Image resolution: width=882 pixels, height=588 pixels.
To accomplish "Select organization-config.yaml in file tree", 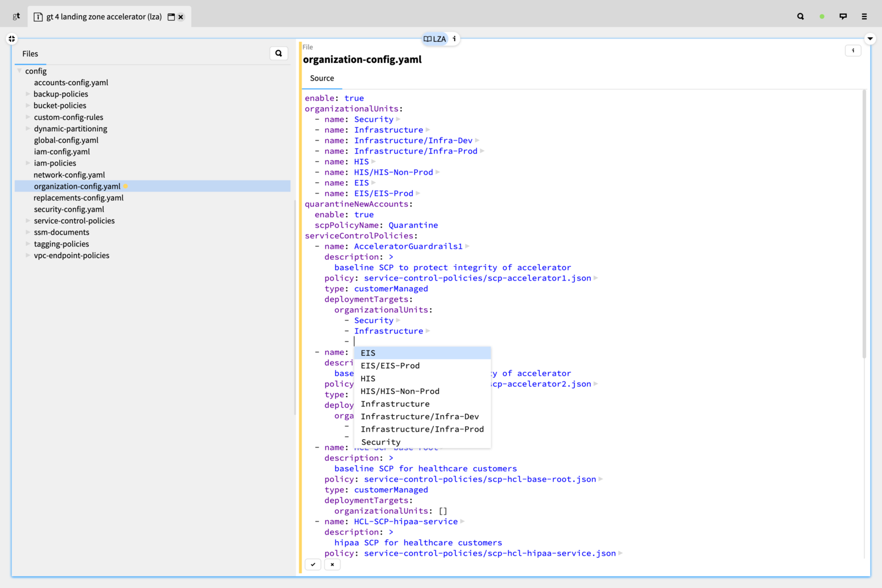I will coord(152,186).
